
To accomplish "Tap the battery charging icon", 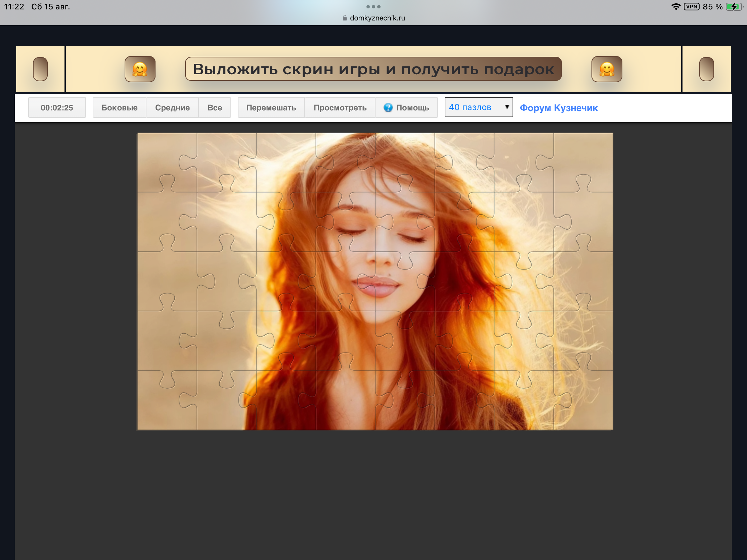I will click(734, 6).
